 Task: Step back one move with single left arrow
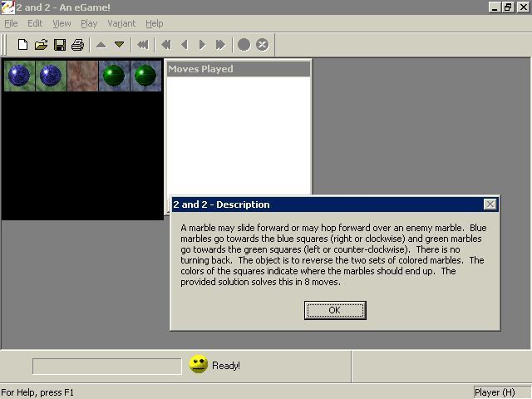click(185, 45)
